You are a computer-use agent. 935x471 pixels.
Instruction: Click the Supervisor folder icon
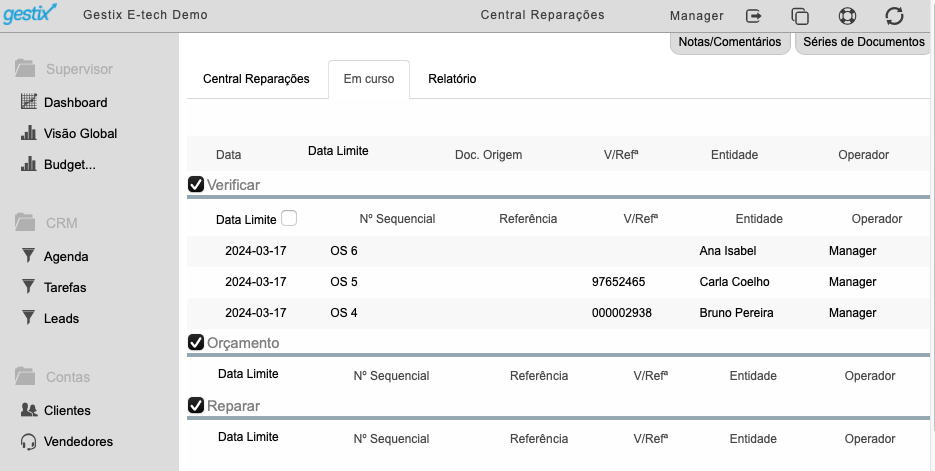tap(25, 68)
